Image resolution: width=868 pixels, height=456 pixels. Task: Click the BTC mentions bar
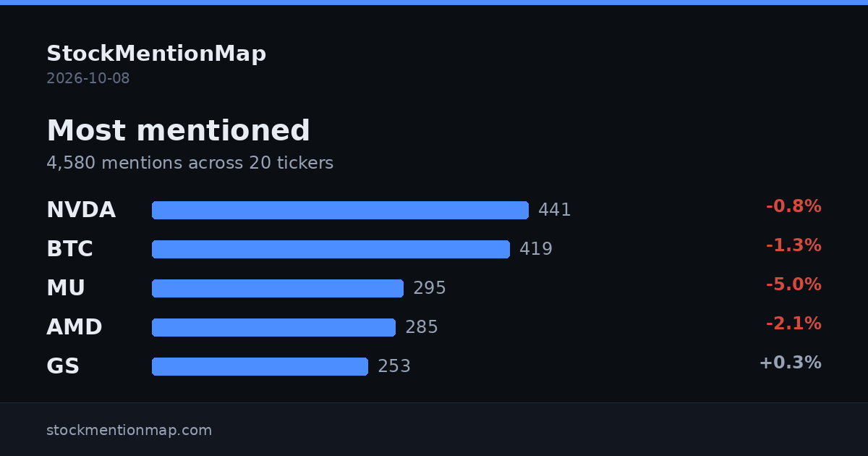tap(331, 249)
